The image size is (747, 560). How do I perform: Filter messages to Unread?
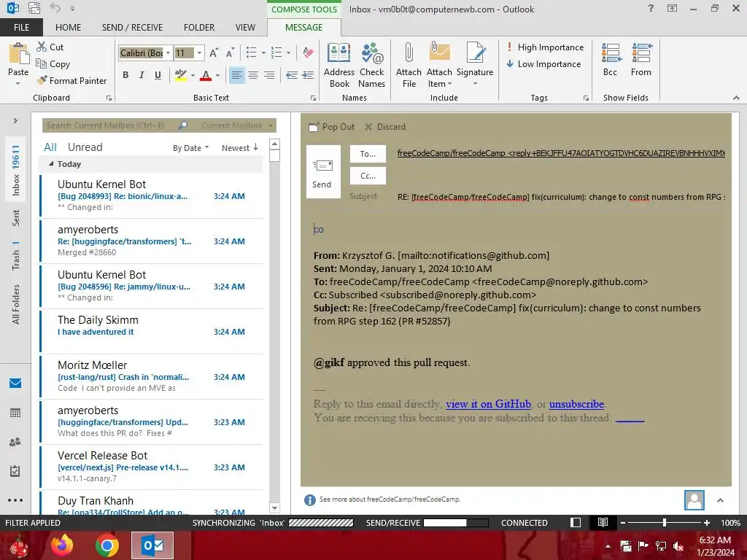85,147
